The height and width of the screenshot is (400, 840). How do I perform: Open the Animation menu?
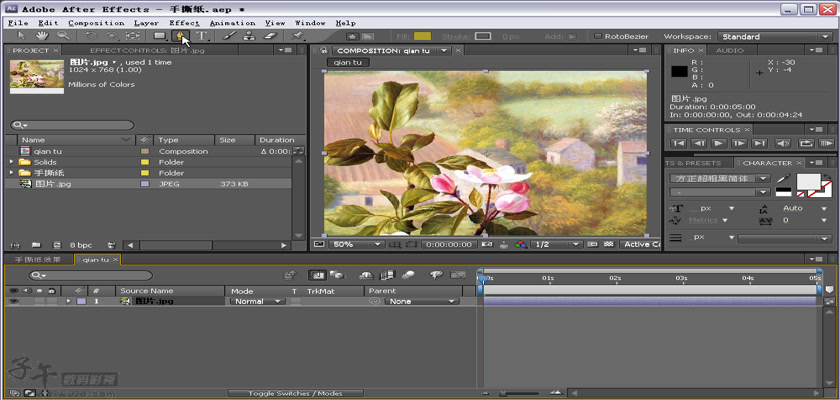point(232,23)
